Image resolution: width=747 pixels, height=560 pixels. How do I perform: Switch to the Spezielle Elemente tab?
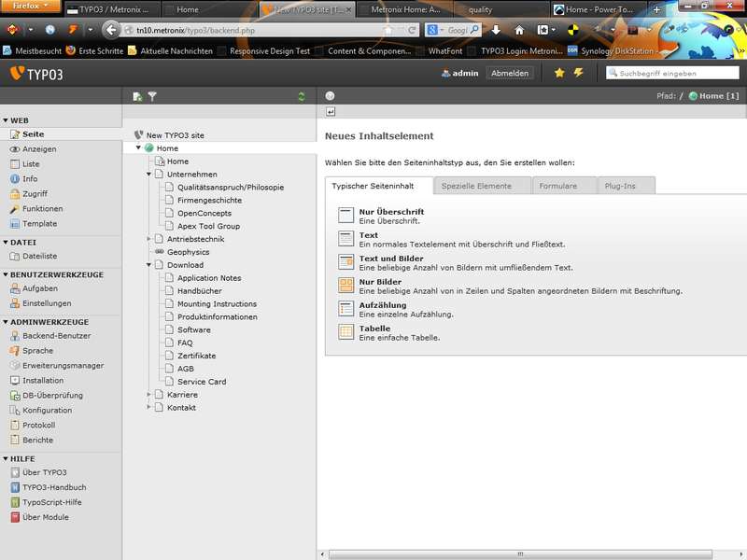point(476,186)
